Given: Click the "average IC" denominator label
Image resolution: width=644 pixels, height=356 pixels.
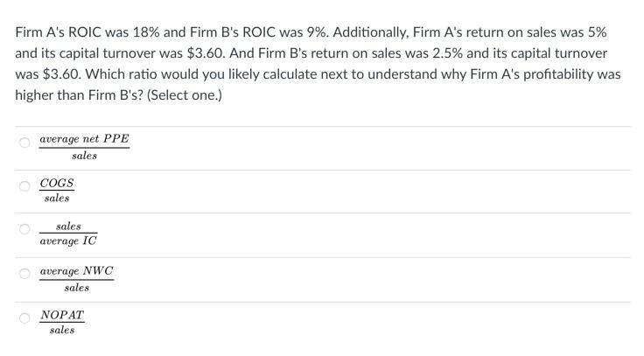Looking at the screenshot, I should click(x=68, y=241).
